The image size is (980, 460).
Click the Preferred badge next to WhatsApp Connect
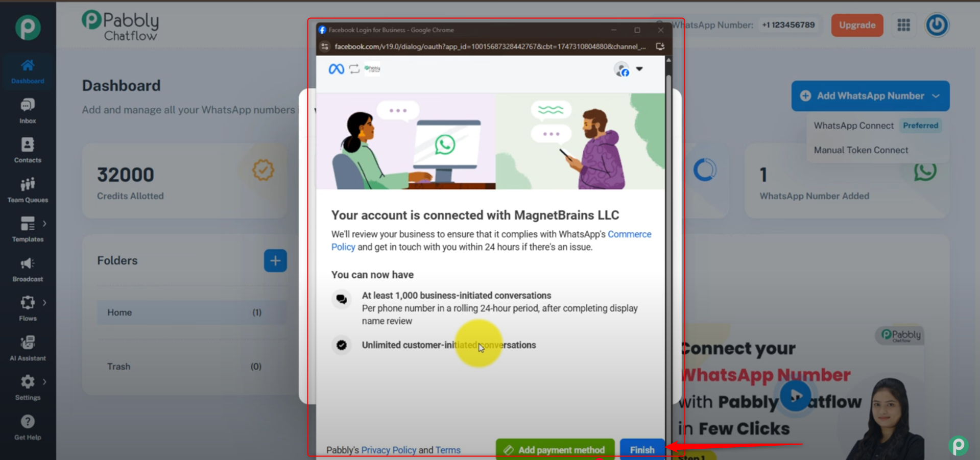click(x=920, y=126)
